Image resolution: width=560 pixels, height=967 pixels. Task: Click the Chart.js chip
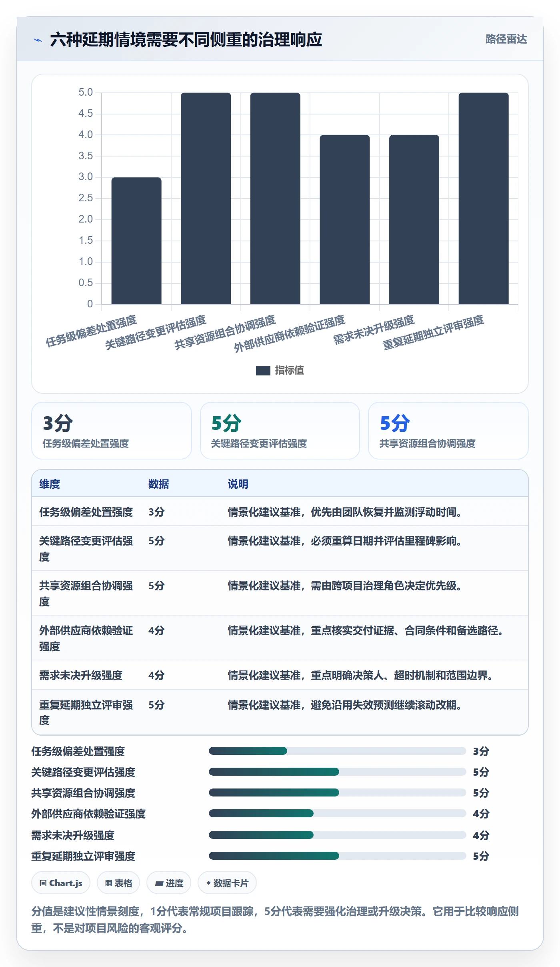(x=61, y=883)
